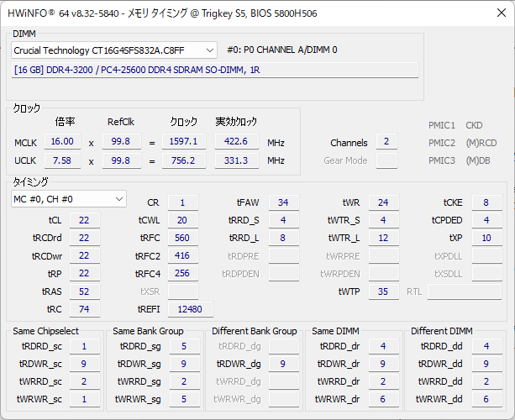The height and width of the screenshot is (420, 515).
Task: Click the empty Gear Mode field
Action: pyautogui.click(x=386, y=160)
